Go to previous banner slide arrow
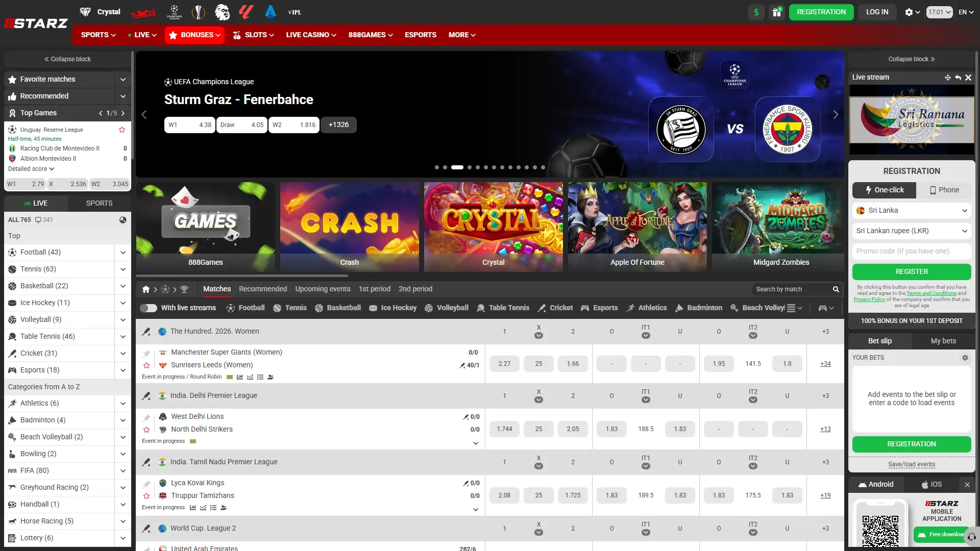 point(144,115)
